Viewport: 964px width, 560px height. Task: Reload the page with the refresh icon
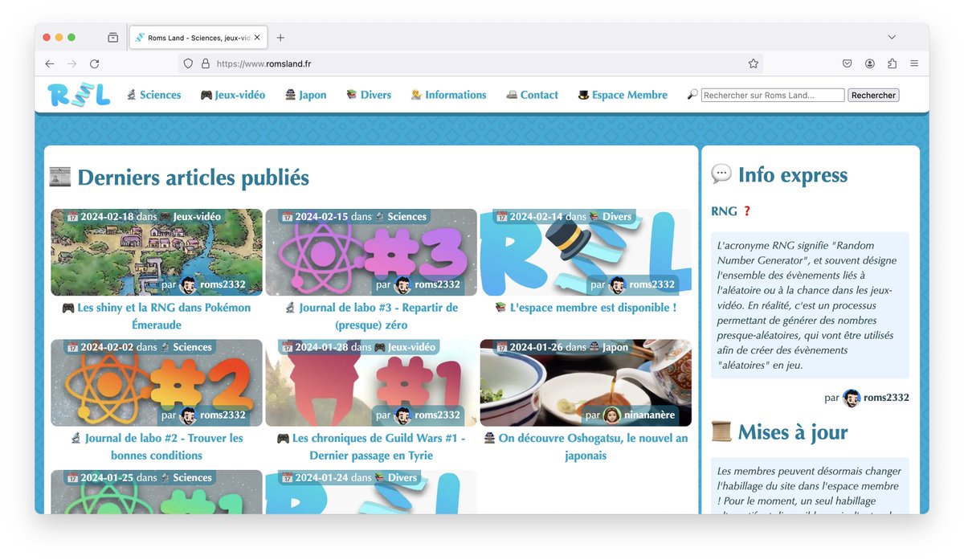(95, 63)
